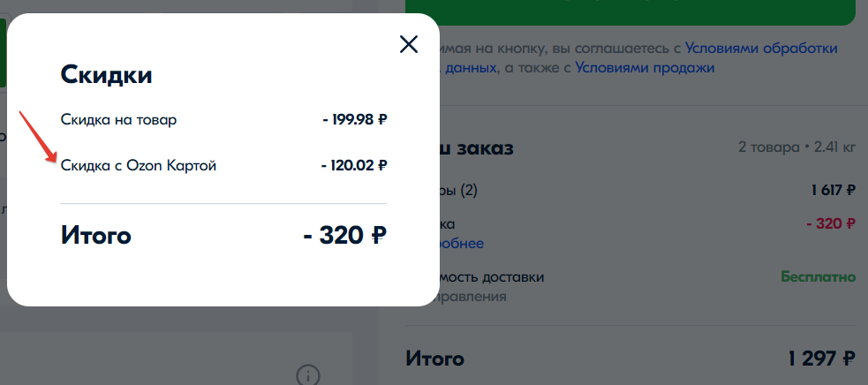Open the Условиями обработки link
Viewport: 868px width, 385px height.
761,48
